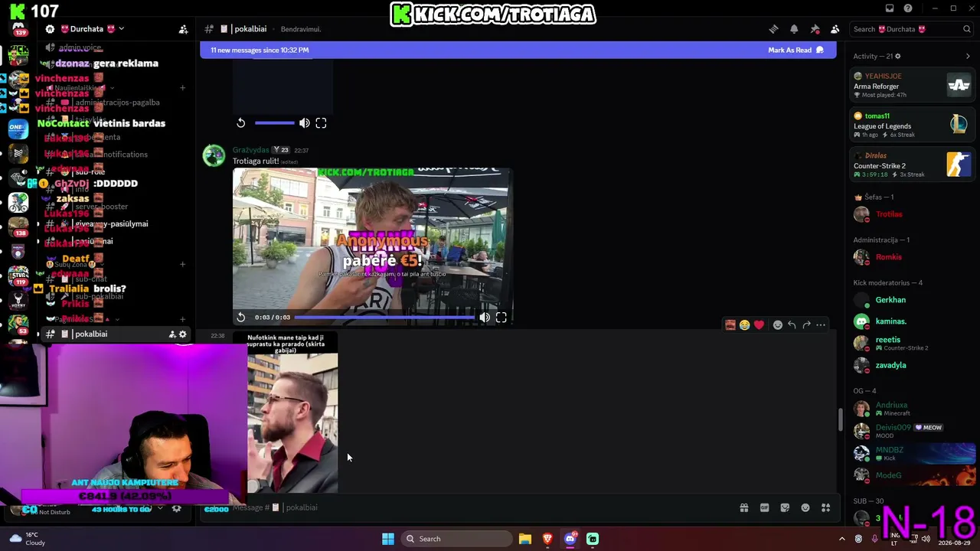Select member MNDBZ
This screenshot has width=980, height=551.
(x=913, y=453)
